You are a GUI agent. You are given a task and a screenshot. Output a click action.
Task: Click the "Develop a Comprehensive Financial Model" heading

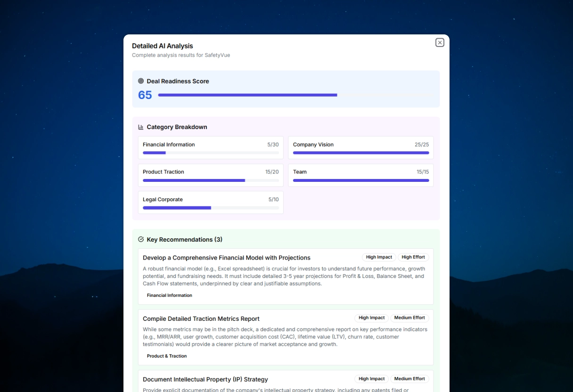[227, 258]
